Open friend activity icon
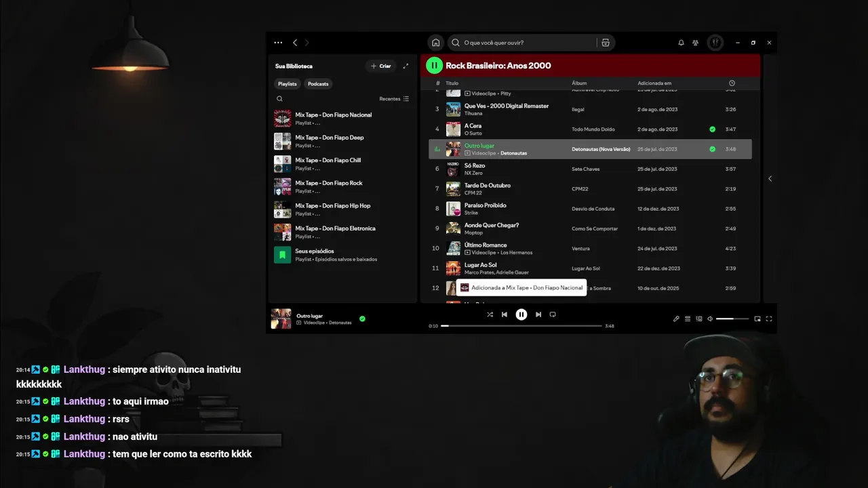This screenshot has width=868, height=488. (696, 43)
